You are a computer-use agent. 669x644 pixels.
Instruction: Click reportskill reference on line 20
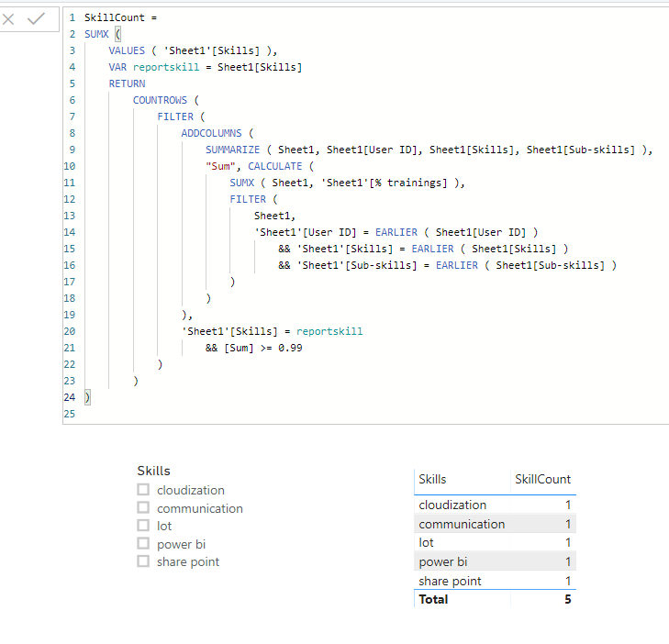pos(329,331)
